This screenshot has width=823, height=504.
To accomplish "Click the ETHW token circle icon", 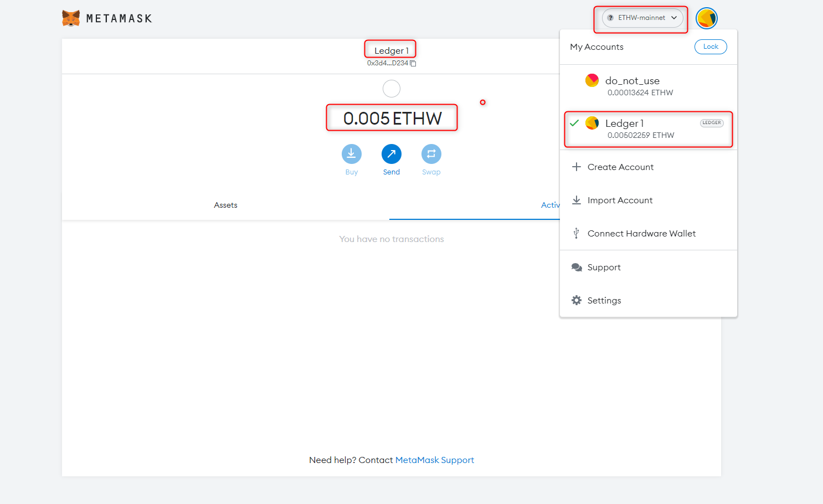I will (x=391, y=89).
